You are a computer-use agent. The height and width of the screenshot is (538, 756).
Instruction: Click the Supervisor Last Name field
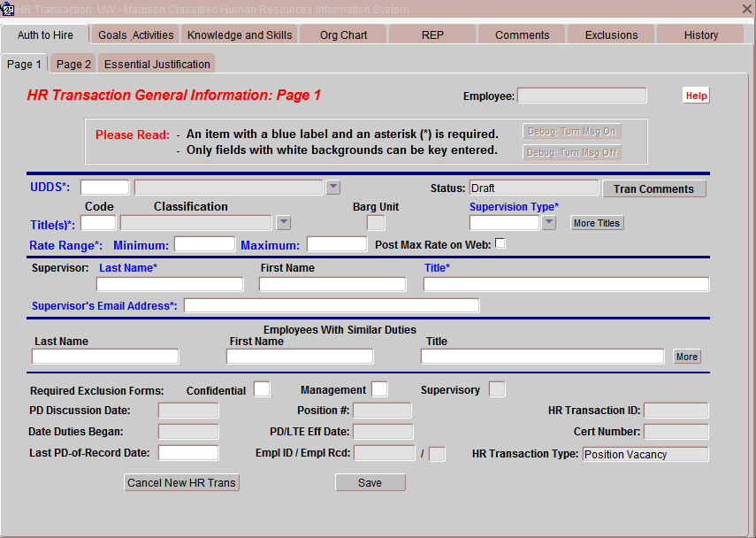click(170, 284)
